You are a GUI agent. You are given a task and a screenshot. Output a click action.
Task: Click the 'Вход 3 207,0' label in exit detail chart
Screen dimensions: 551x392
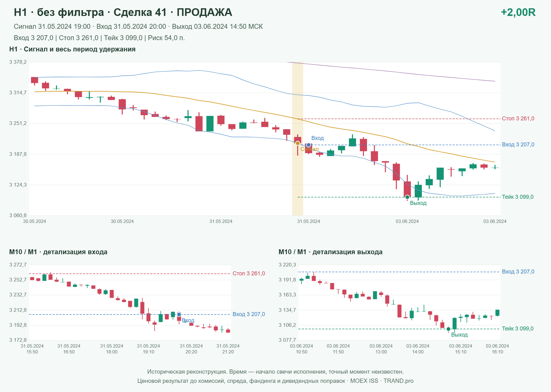point(518,272)
